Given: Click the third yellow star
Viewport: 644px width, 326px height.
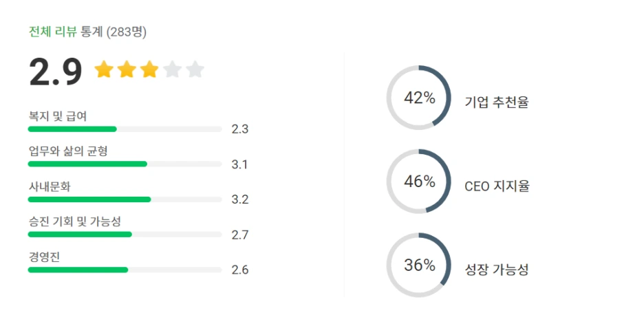Looking at the screenshot, I should (x=149, y=69).
